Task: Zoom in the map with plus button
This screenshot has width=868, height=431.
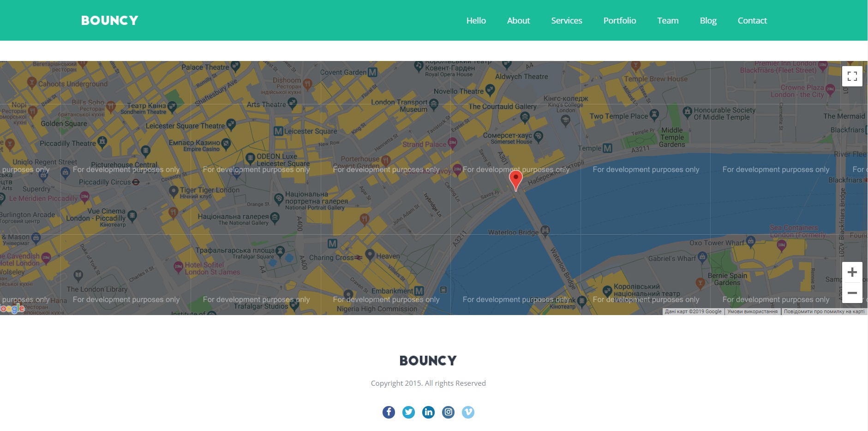Action: click(x=852, y=272)
